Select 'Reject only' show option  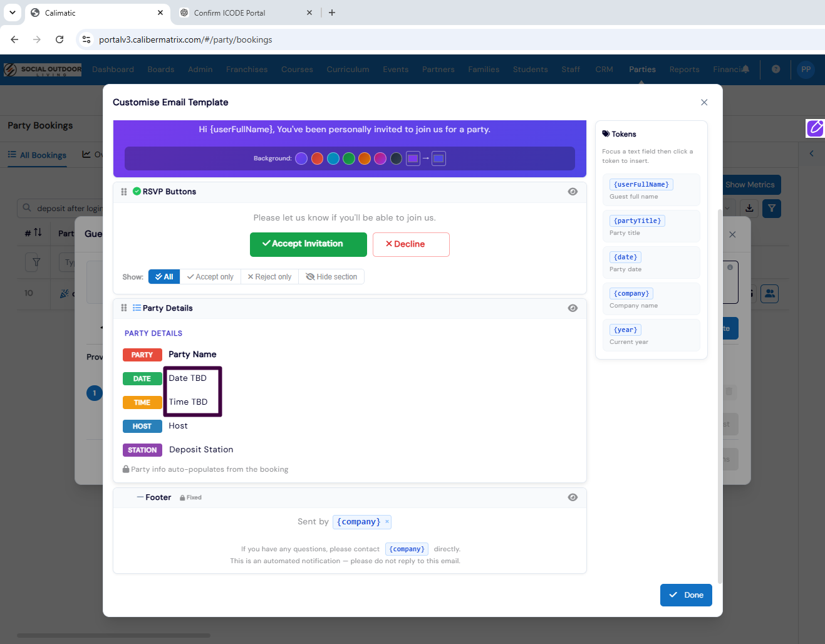[269, 277]
